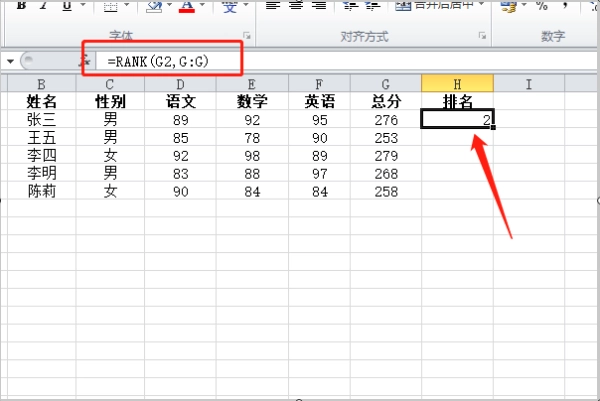Select column G header
The height and width of the screenshot is (401, 600).
coord(386,84)
